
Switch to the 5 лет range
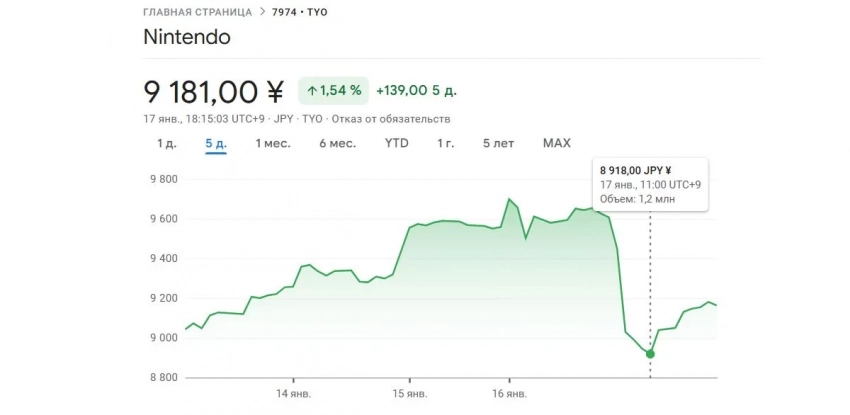[498, 143]
